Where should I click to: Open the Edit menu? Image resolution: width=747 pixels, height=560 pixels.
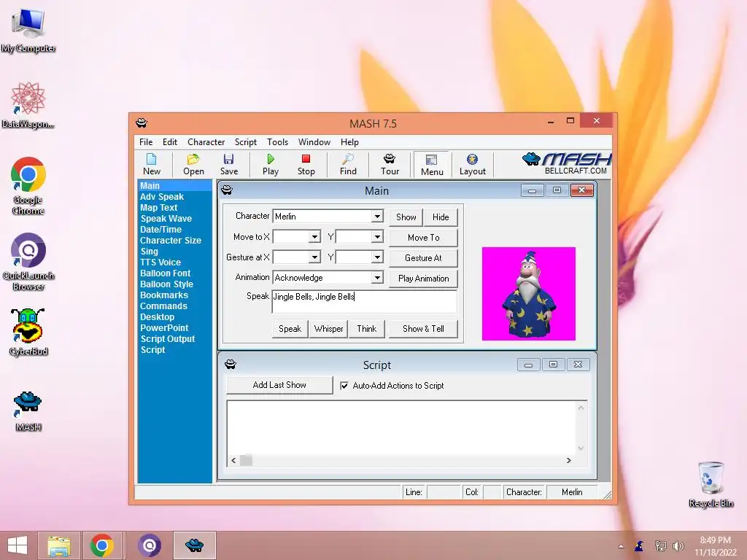tap(169, 142)
